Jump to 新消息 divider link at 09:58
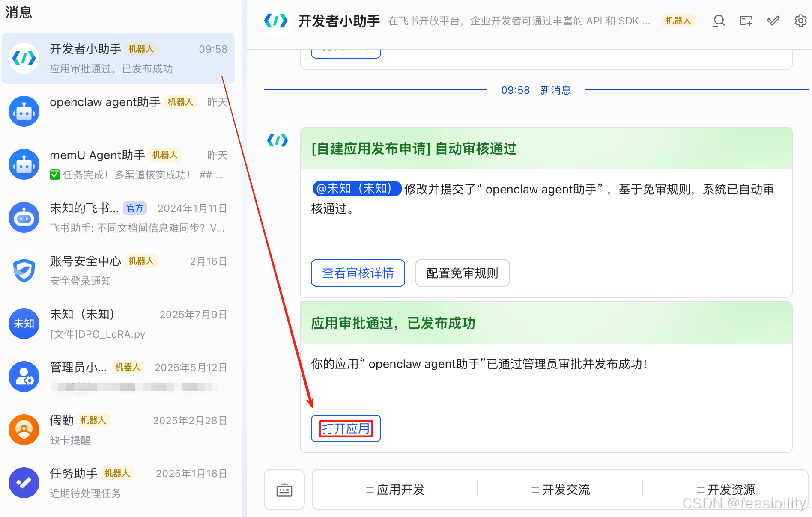 click(x=555, y=90)
